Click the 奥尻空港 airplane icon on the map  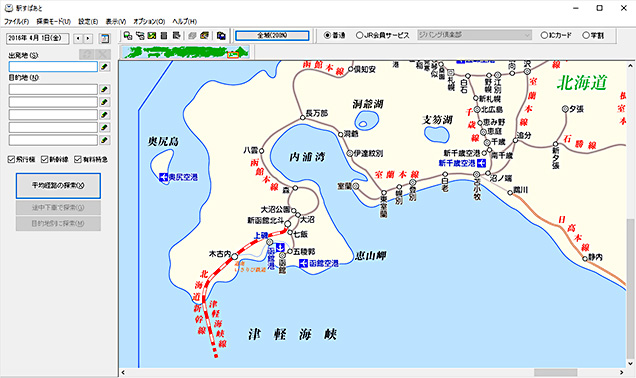click(163, 177)
